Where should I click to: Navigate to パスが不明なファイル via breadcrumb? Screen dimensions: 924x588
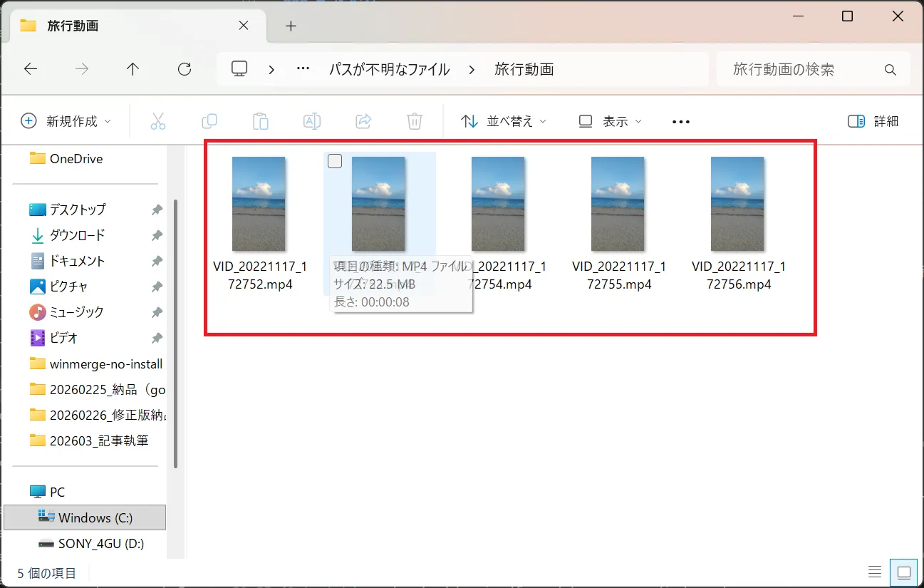tap(390, 68)
